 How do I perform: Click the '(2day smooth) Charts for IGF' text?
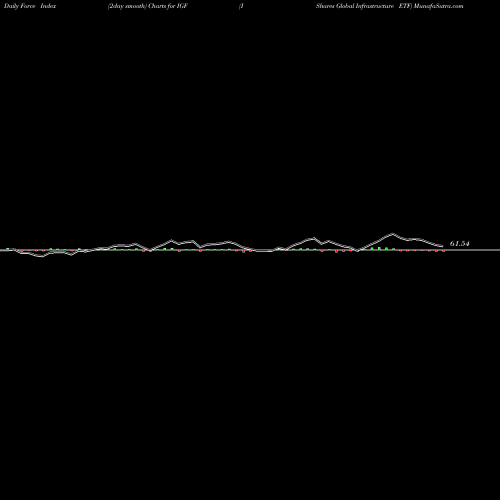tap(148, 6)
